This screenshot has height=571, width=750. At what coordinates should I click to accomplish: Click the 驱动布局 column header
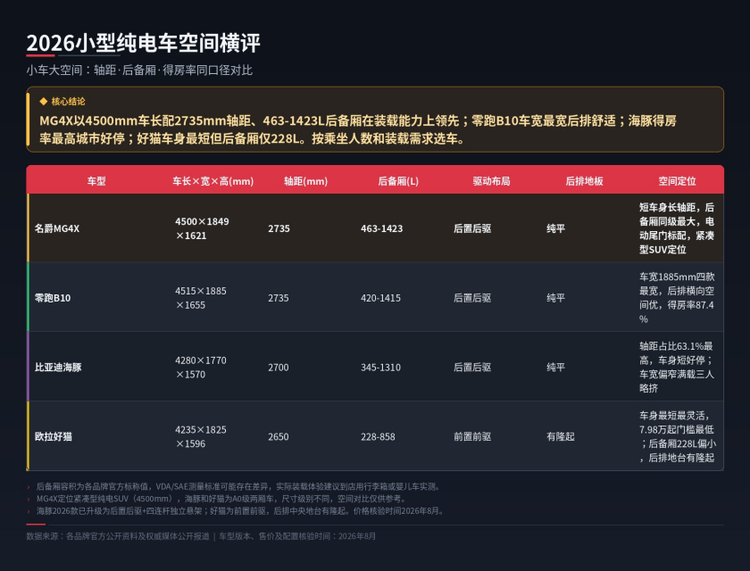491,181
